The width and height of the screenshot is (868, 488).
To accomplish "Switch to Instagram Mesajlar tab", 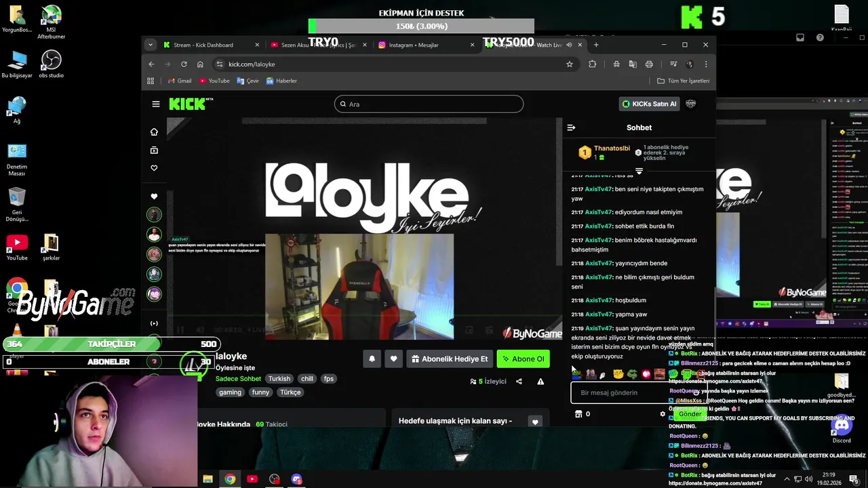I will (427, 45).
